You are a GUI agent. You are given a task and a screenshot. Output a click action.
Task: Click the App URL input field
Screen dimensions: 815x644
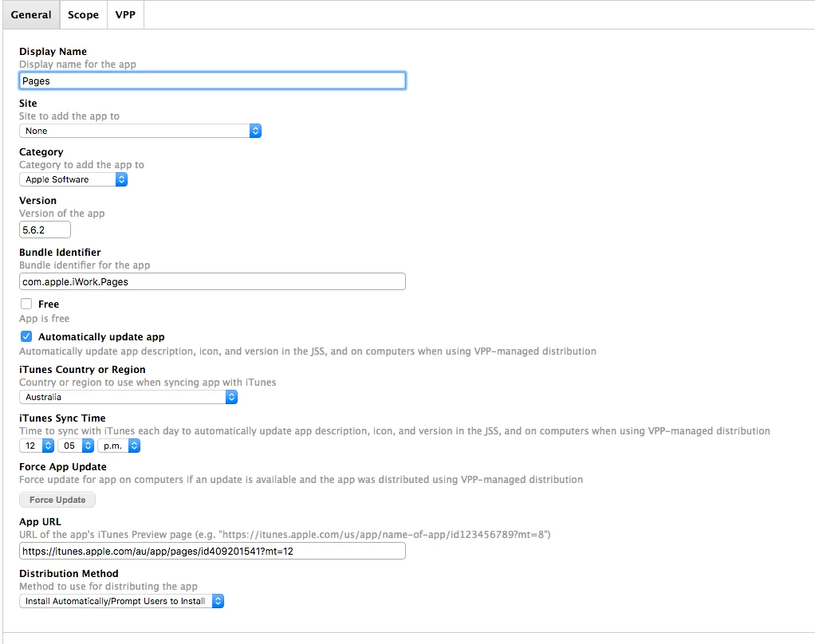tap(212, 551)
